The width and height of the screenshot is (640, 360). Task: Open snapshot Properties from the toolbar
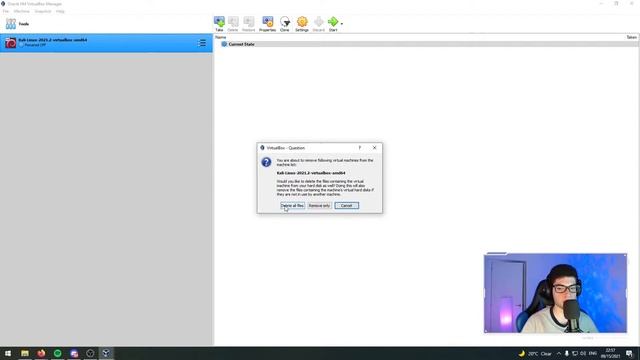(x=268, y=24)
